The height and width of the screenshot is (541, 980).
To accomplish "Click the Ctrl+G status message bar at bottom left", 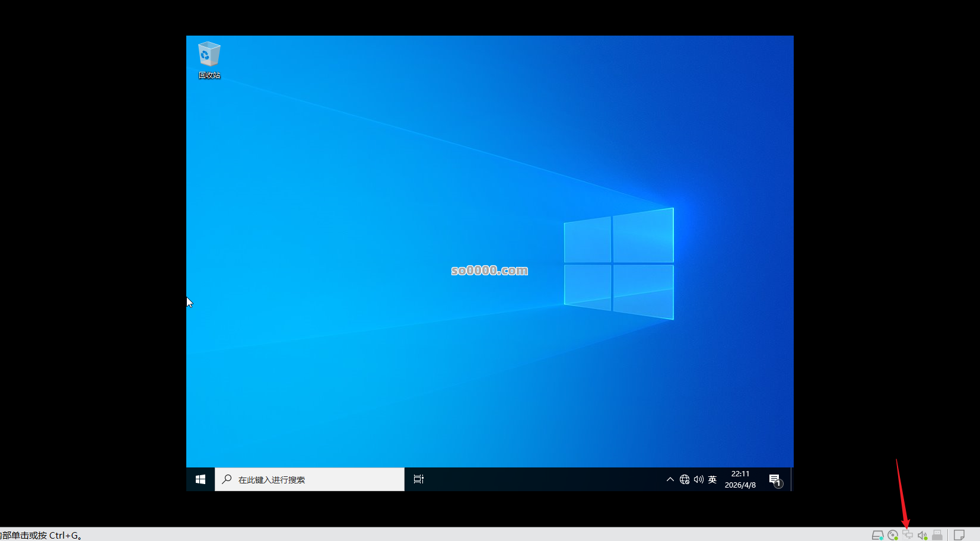I will (42, 534).
